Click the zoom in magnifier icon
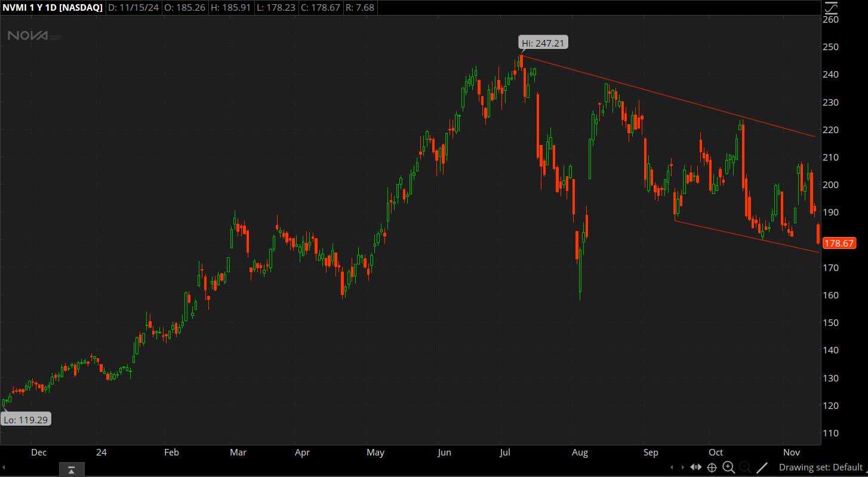The height and width of the screenshot is (477, 868). (x=729, y=467)
